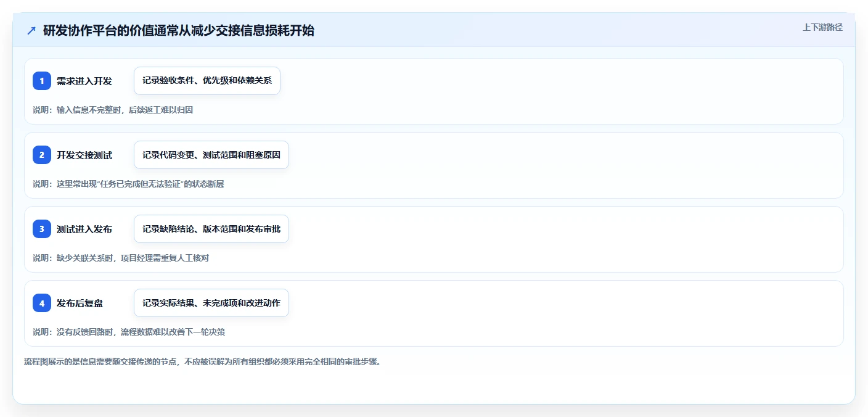Select the 测试进入发布 step title
Screen dimensions: 868x417
pyautogui.click(x=84, y=229)
